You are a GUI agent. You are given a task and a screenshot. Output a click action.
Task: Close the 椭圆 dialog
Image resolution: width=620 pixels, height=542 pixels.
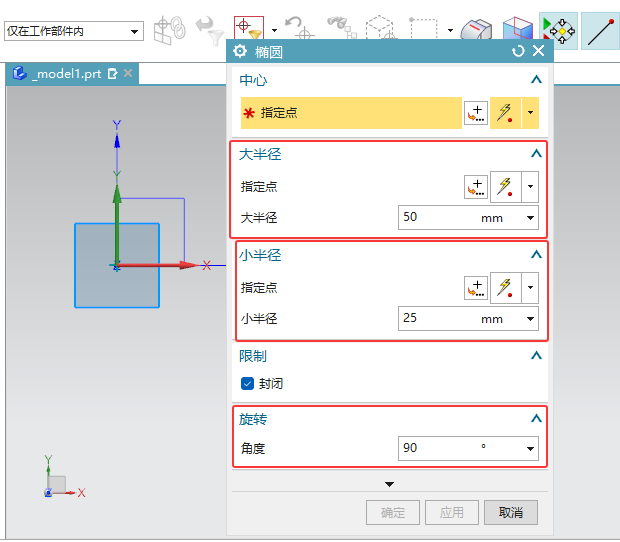(x=538, y=51)
